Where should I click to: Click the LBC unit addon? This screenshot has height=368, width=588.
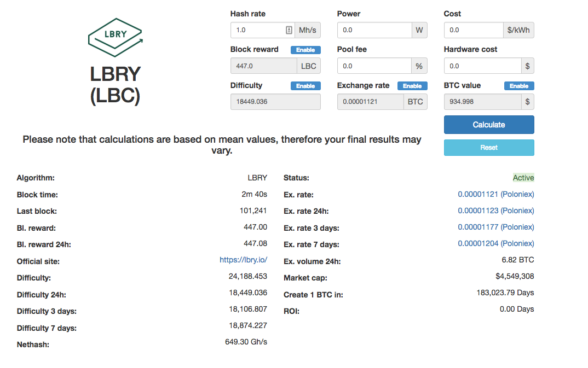point(309,66)
